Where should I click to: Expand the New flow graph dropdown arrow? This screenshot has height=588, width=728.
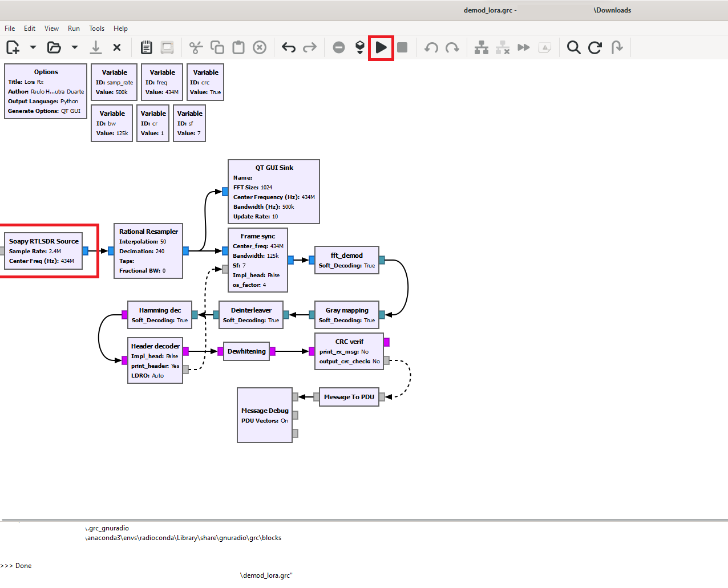[33, 47]
